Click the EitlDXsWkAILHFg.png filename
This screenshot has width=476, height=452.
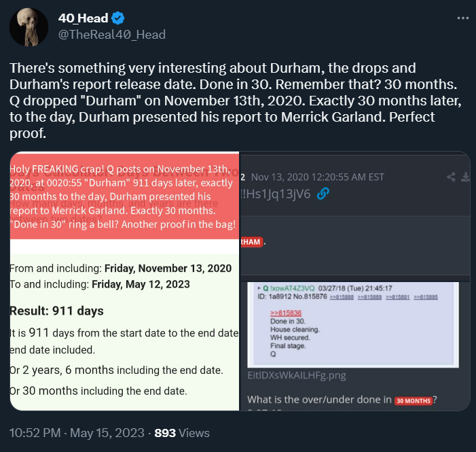coord(297,375)
